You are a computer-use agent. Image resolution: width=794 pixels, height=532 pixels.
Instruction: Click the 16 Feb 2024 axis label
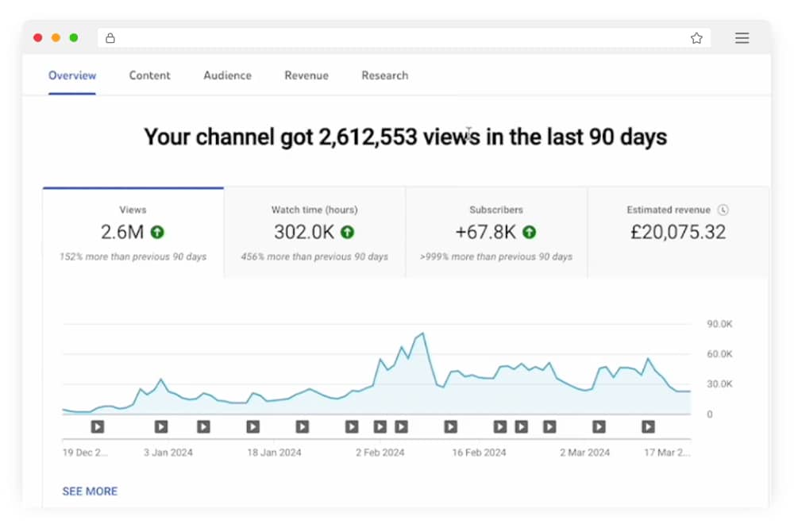479,453
